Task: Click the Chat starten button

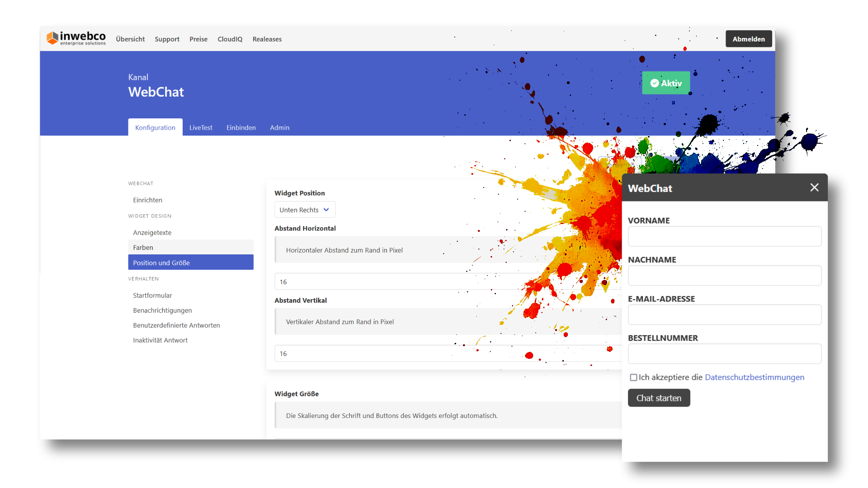Action: coord(659,398)
